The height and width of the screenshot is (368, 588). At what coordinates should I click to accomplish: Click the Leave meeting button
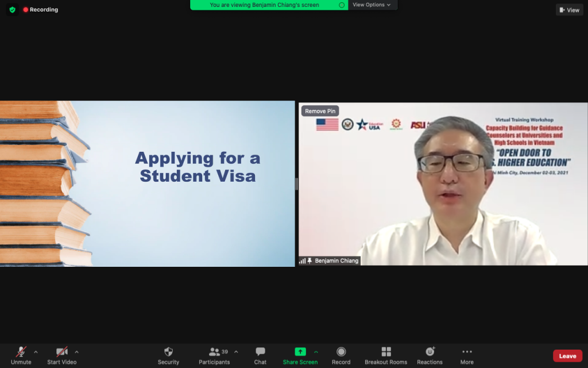(x=567, y=356)
